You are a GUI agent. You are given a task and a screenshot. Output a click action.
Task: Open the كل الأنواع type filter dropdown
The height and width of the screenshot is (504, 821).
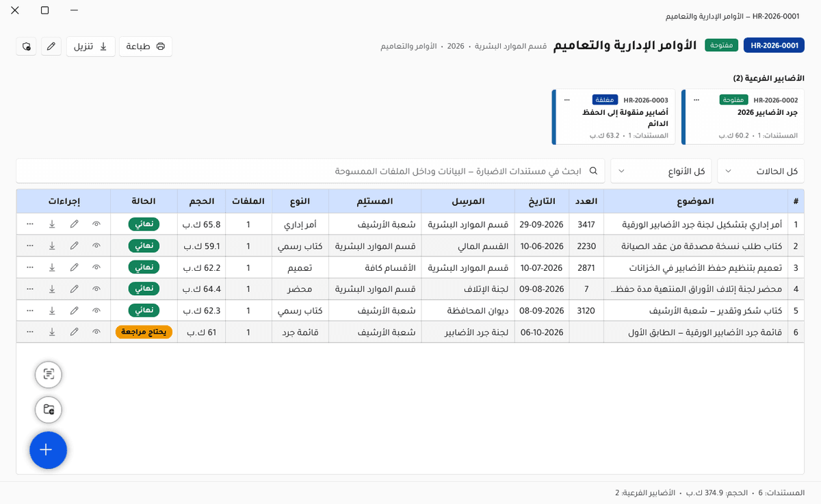point(661,171)
